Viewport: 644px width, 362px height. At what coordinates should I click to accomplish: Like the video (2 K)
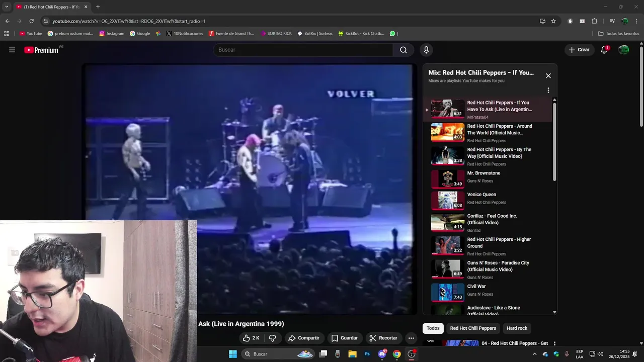point(251,338)
